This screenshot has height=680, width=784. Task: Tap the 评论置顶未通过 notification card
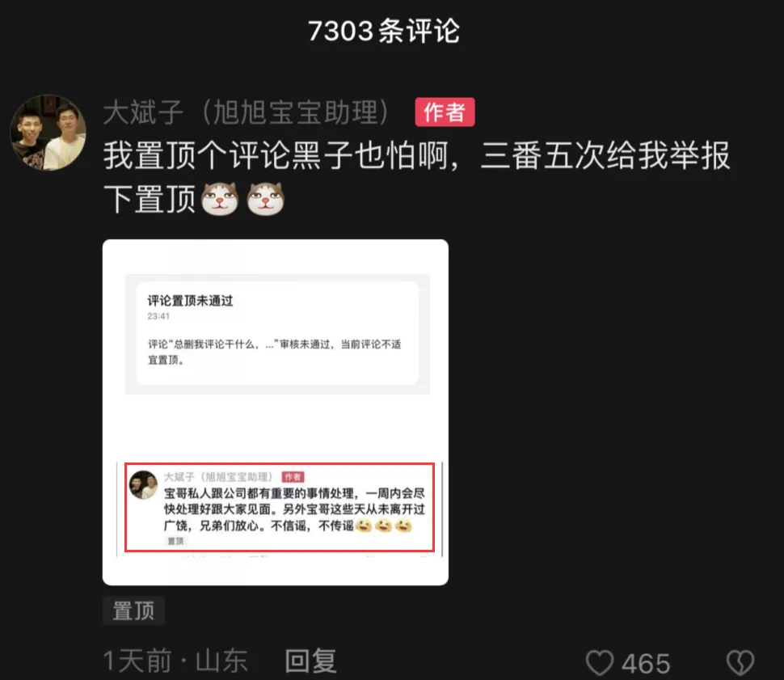click(277, 333)
